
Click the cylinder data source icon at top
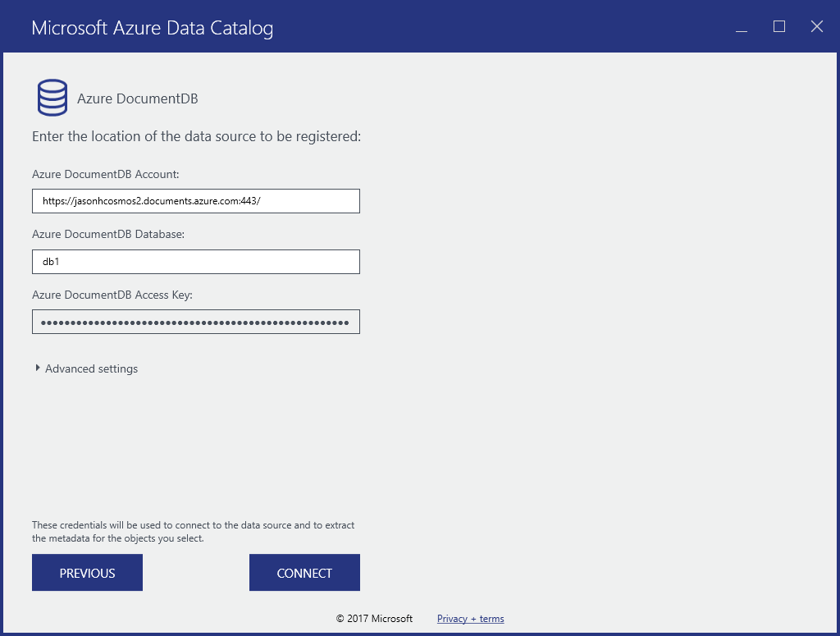click(x=52, y=97)
